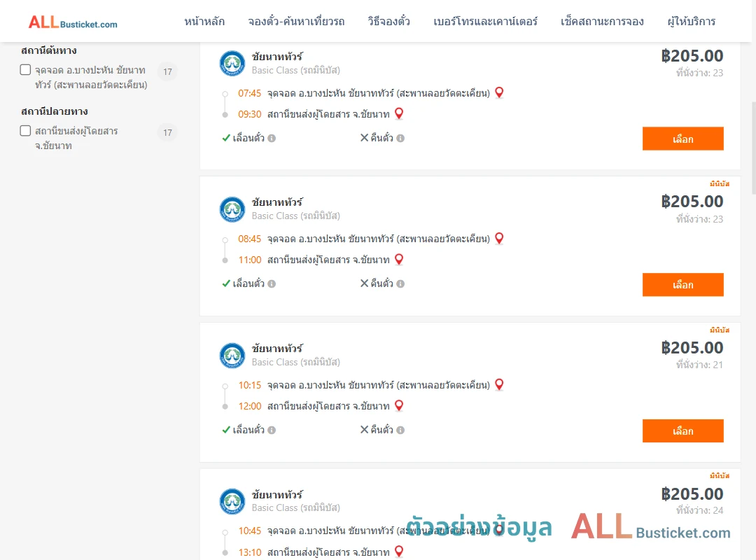The image size is (756, 560).
Task: Click ชัยนาททัวร์ operator logo in 10:45 trip
Action: [x=232, y=502]
